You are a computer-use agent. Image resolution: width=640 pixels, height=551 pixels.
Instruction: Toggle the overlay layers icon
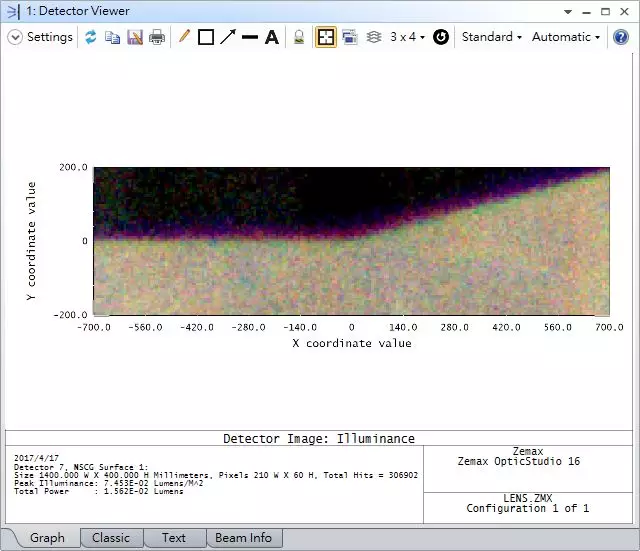tap(374, 37)
